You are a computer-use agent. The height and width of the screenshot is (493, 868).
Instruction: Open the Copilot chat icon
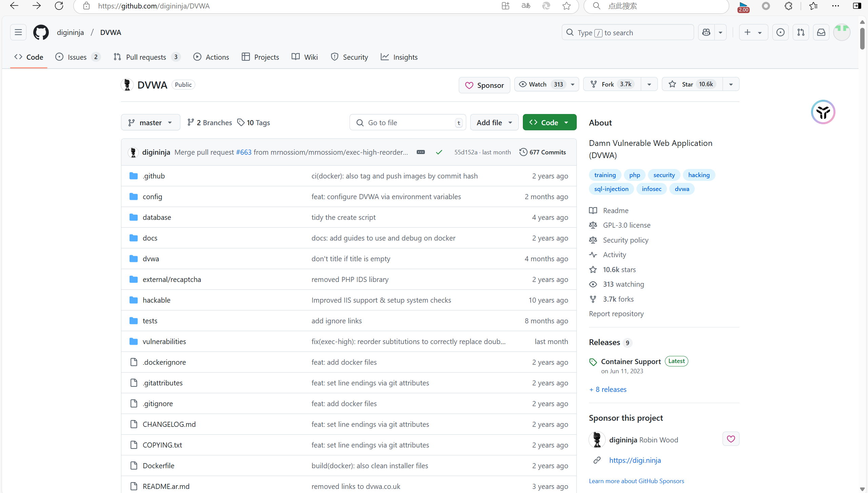pyautogui.click(x=706, y=32)
